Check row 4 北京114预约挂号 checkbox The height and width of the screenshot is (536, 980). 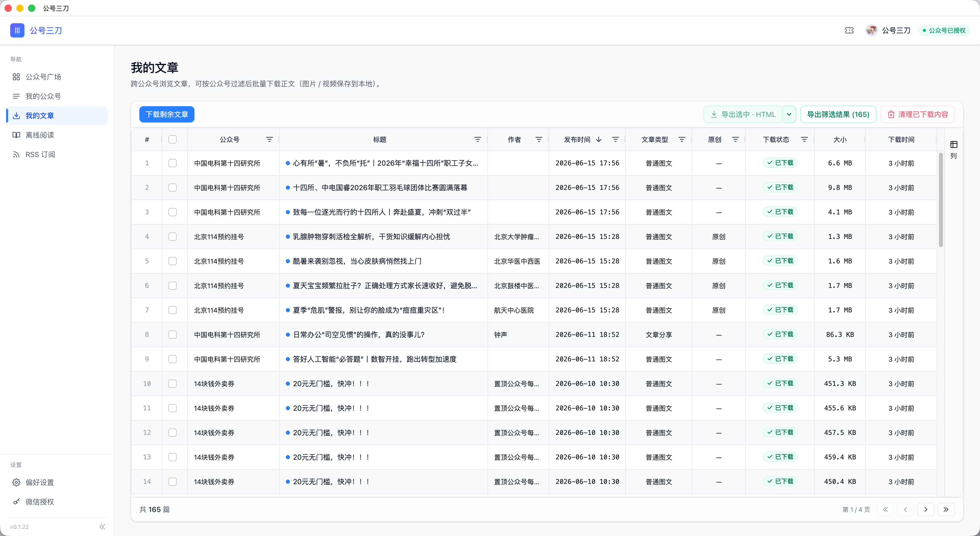pos(172,237)
